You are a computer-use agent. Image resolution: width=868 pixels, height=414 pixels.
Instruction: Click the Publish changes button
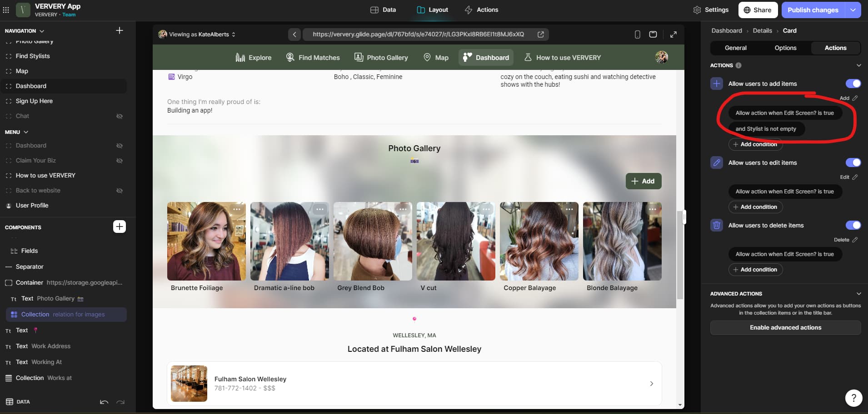click(813, 10)
